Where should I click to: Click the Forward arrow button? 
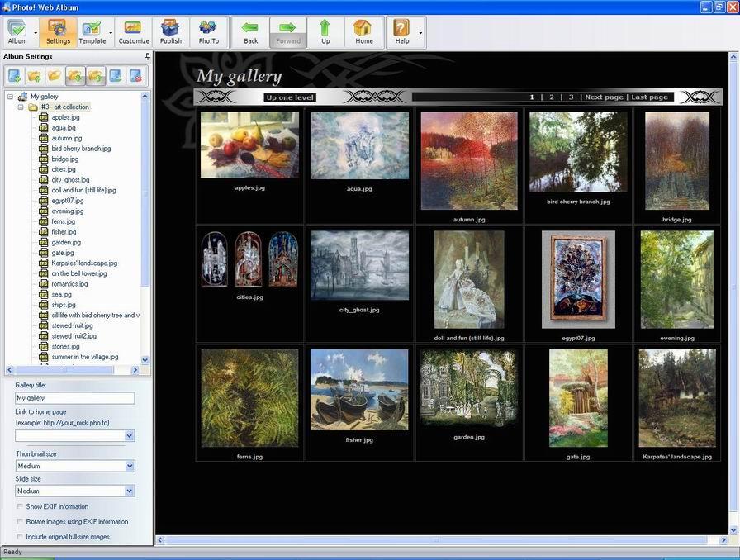288,32
